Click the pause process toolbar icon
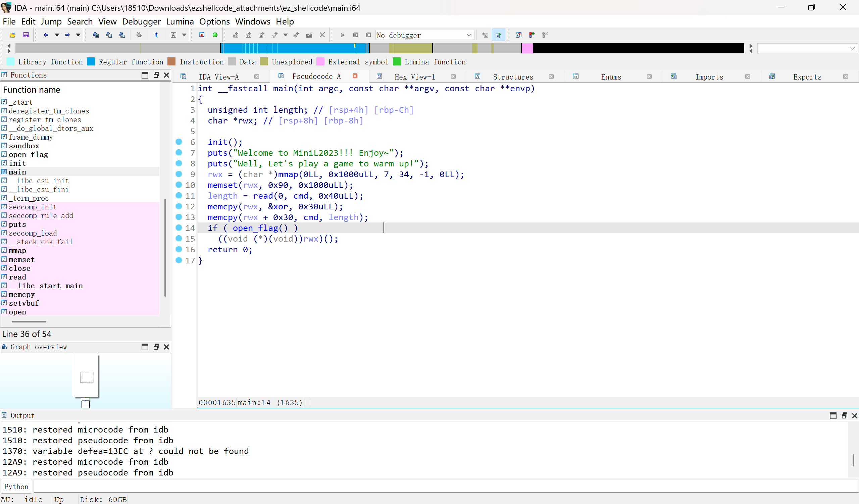The height and width of the screenshot is (504, 859). pos(356,35)
